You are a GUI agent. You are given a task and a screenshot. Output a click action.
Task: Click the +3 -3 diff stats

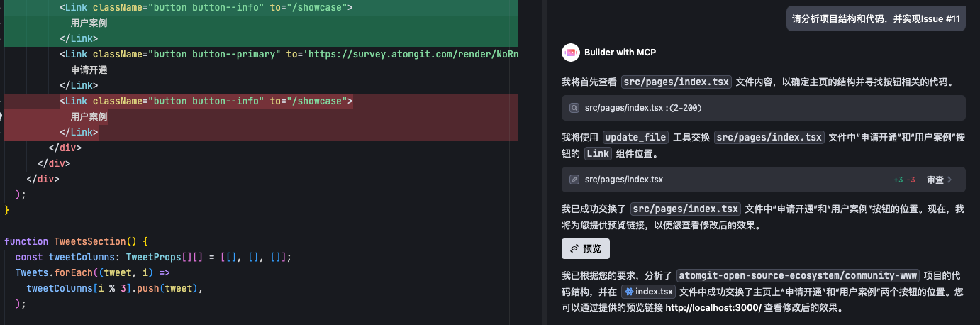905,180
